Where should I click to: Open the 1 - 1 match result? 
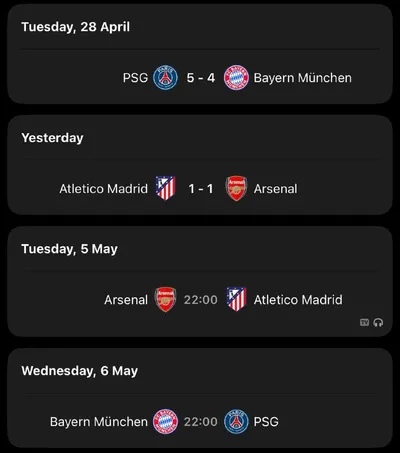pyautogui.click(x=201, y=189)
